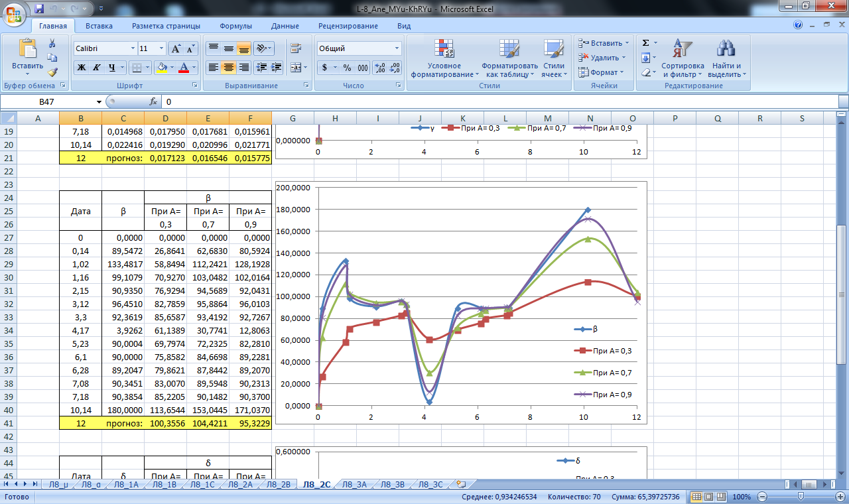This screenshot has width=849, height=504.
Task: Expand the Число group dialog launcher
Action: coord(398,86)
